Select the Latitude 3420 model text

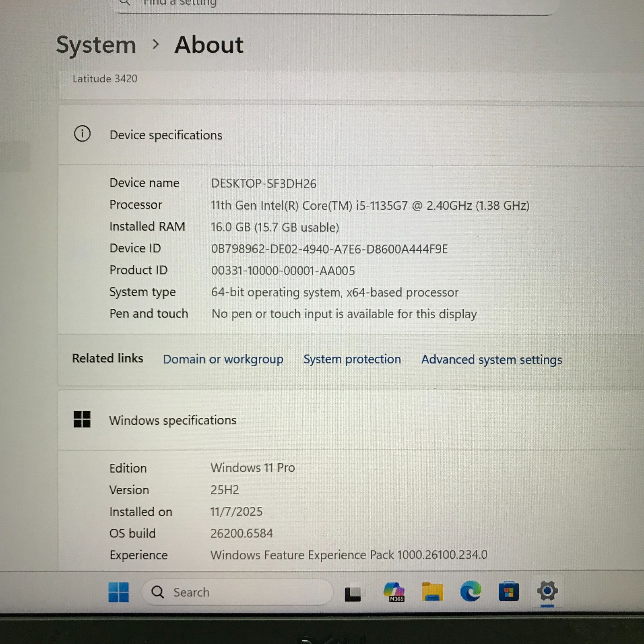[105, 78]
